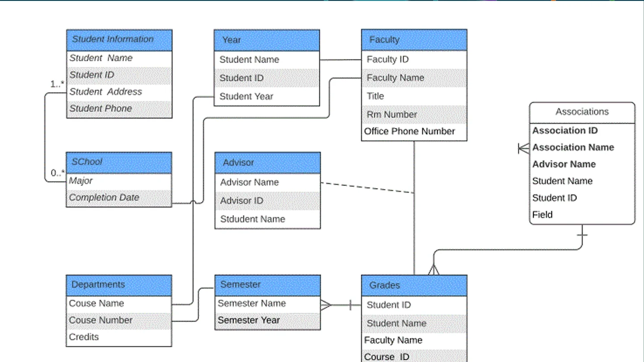Click the Association Name attribute
The width and height of the screenshot is (644, 362).
click(x=582, y=147)
